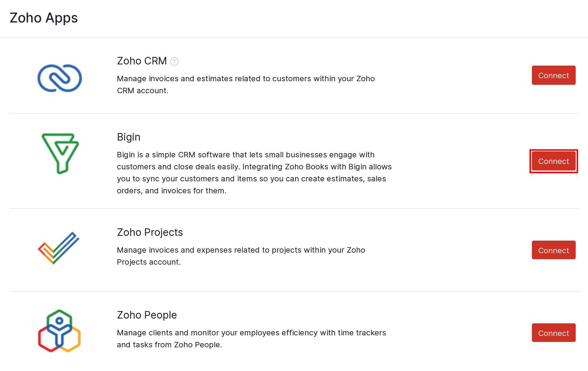Click the Zoho People hexagon logo
Screen dimensions: 588x371
pos(59,331)
